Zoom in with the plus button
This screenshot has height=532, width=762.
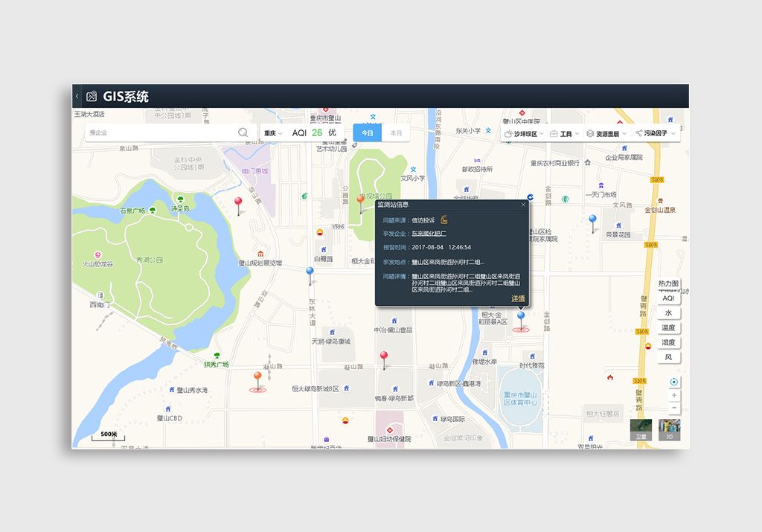(673, 395)
